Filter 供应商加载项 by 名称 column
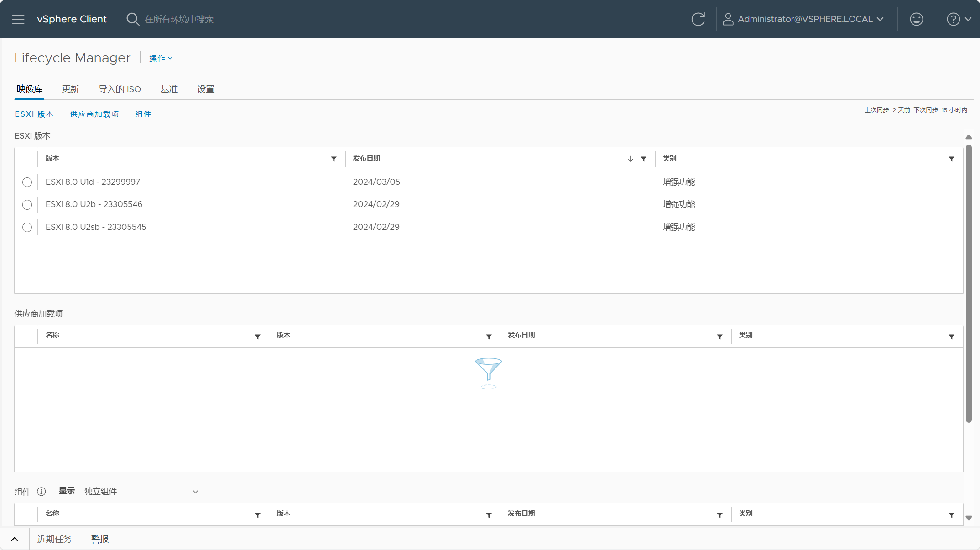The width and height of the screenshot is (980, 550). click(258, 337)
